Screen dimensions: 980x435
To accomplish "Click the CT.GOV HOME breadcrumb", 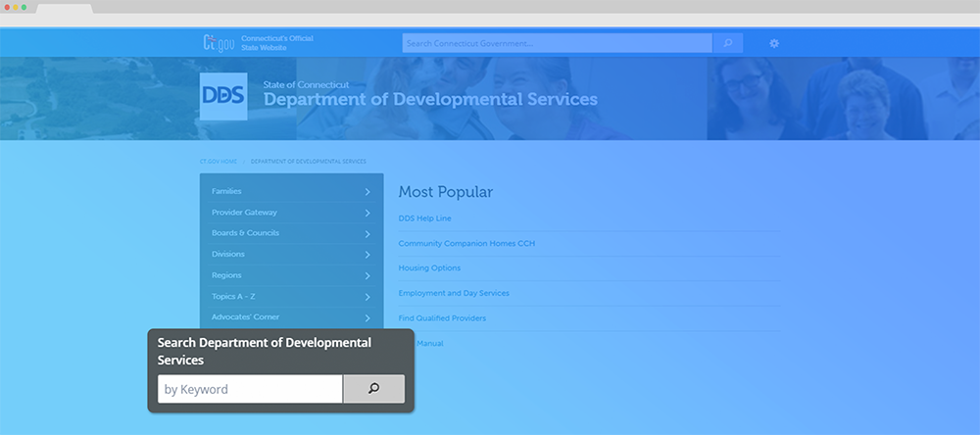I will point(219,161).
